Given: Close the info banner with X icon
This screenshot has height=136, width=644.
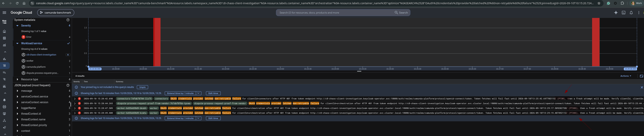Looking at the screenshot, I should tap(642, 87).
